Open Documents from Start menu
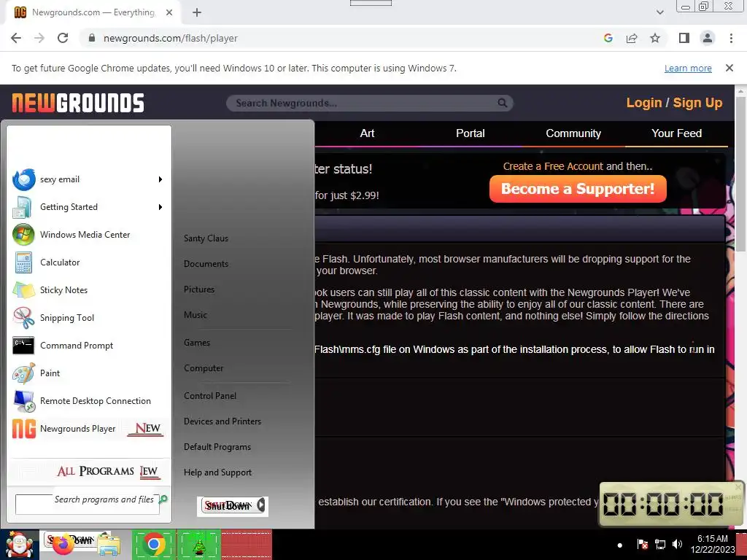The width and height of the screenshot is (747, 560). point(206,264)
